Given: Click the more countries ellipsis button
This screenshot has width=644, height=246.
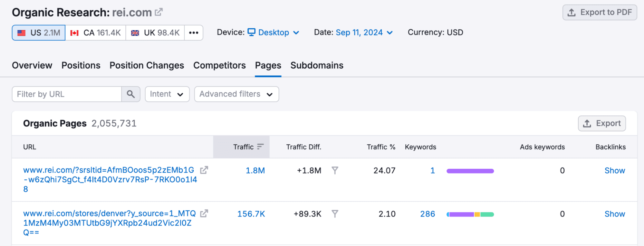Looking at the screenshot, I should tap(194, 33).
